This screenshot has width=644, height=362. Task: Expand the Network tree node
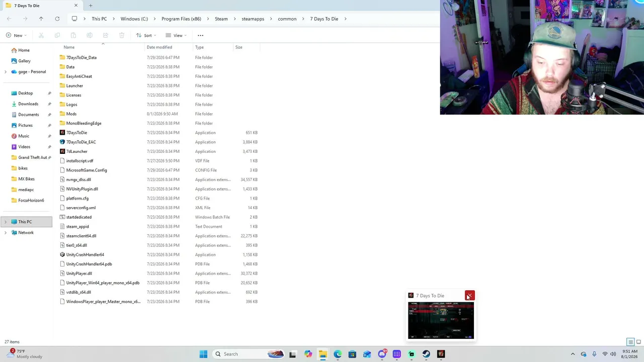coord(6,233)
